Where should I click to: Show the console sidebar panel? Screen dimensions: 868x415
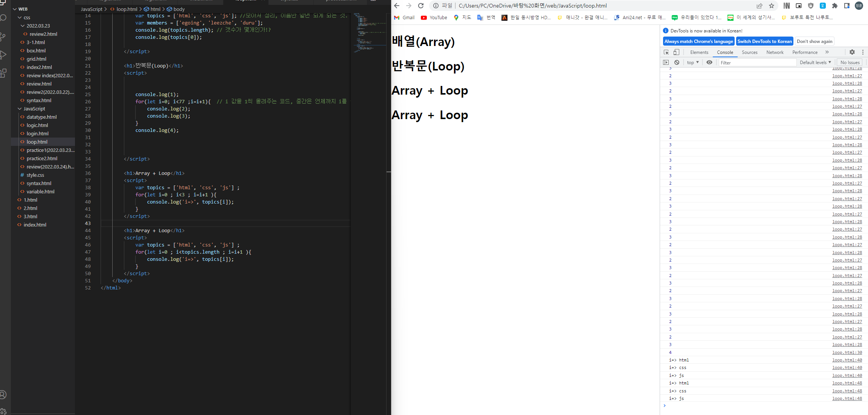point(666,63)
